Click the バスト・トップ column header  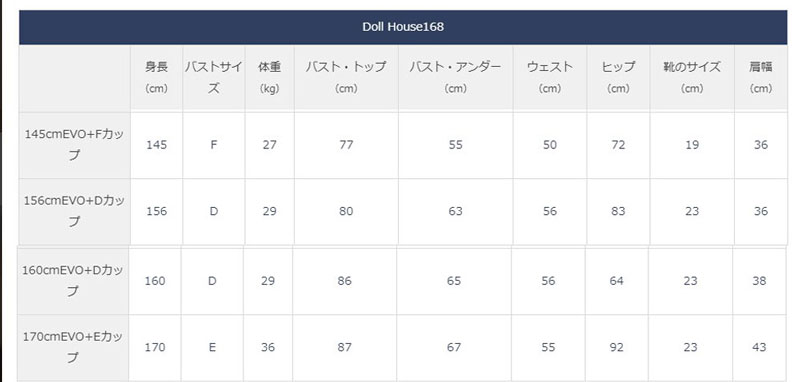[x=346, y=78]
